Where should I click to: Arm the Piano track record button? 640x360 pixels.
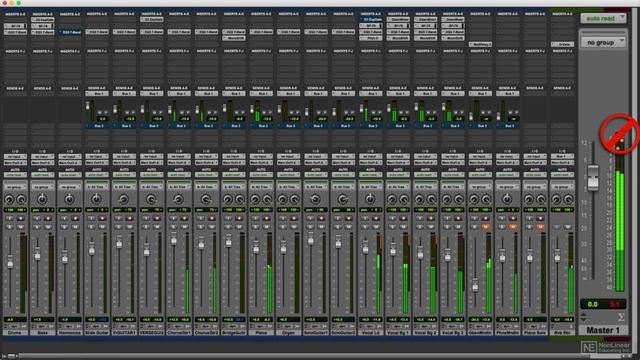click(x=267, y=218)
